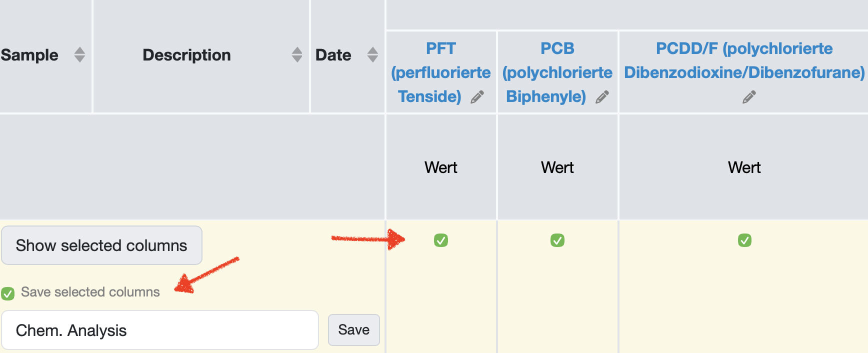Click the Sample column header
868x353 pixels.
pos(29,55)
